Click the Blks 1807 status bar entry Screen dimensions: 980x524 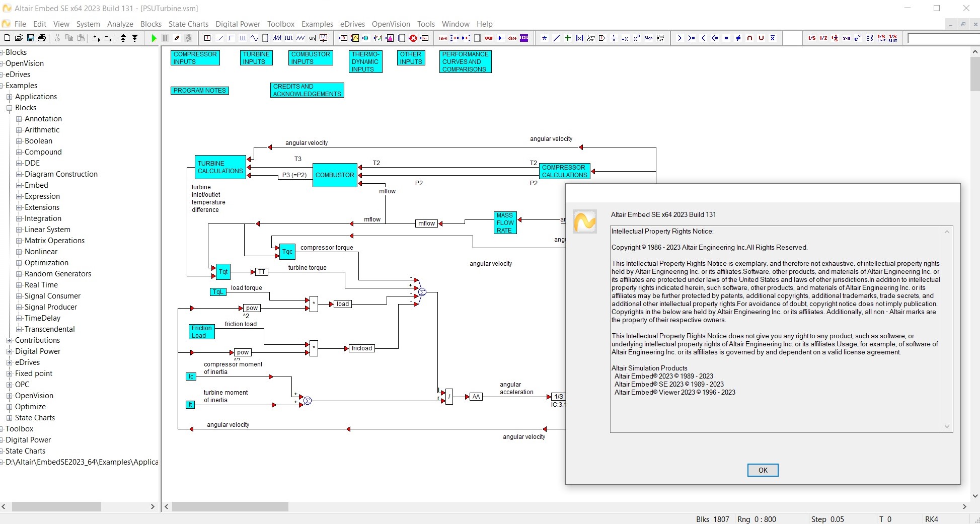pos(712,519)
